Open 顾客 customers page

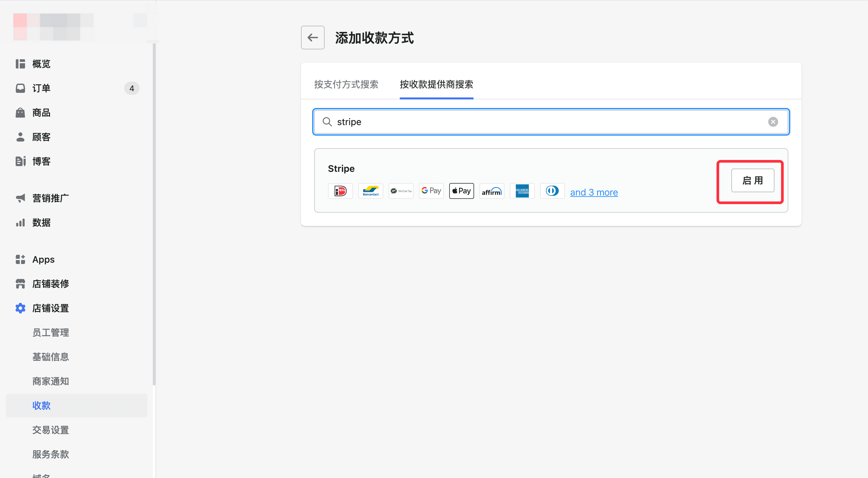41,137
